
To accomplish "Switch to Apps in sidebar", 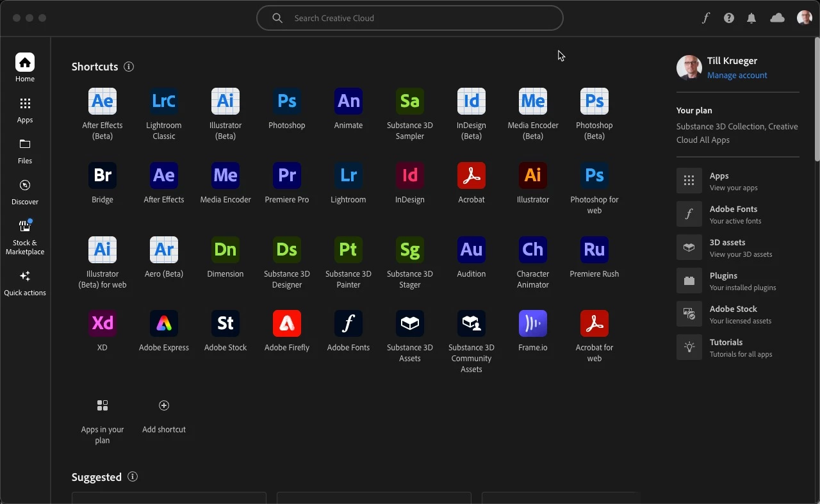I will coord(25,111).
